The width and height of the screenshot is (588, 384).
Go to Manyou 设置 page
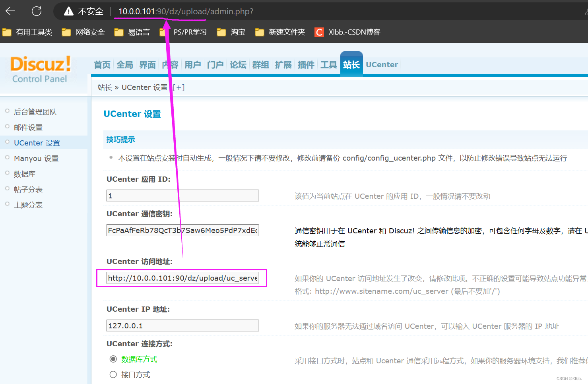click(36, 158)
